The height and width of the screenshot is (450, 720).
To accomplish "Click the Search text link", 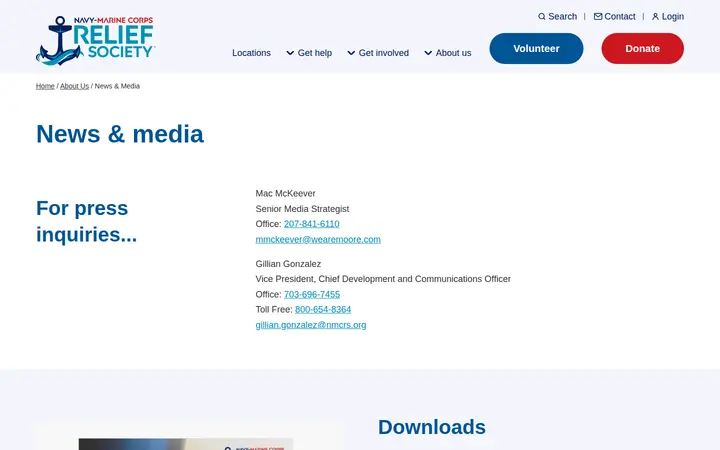I will pos(562,17).
